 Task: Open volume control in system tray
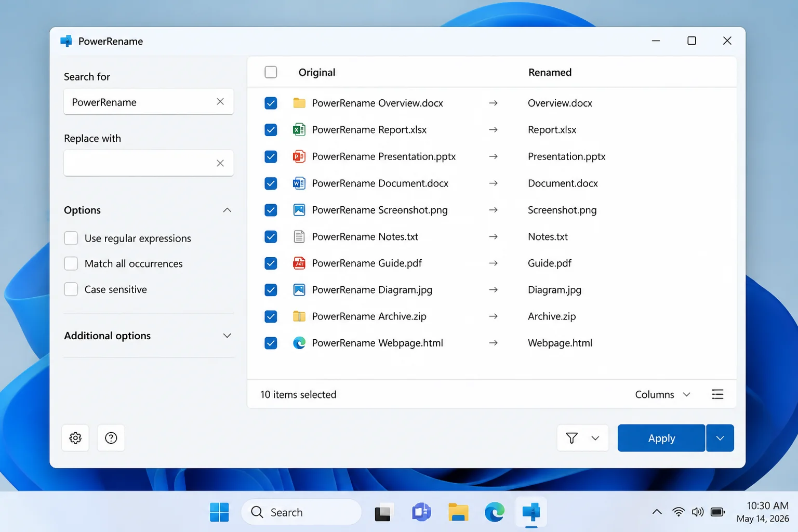coord(698,512)
